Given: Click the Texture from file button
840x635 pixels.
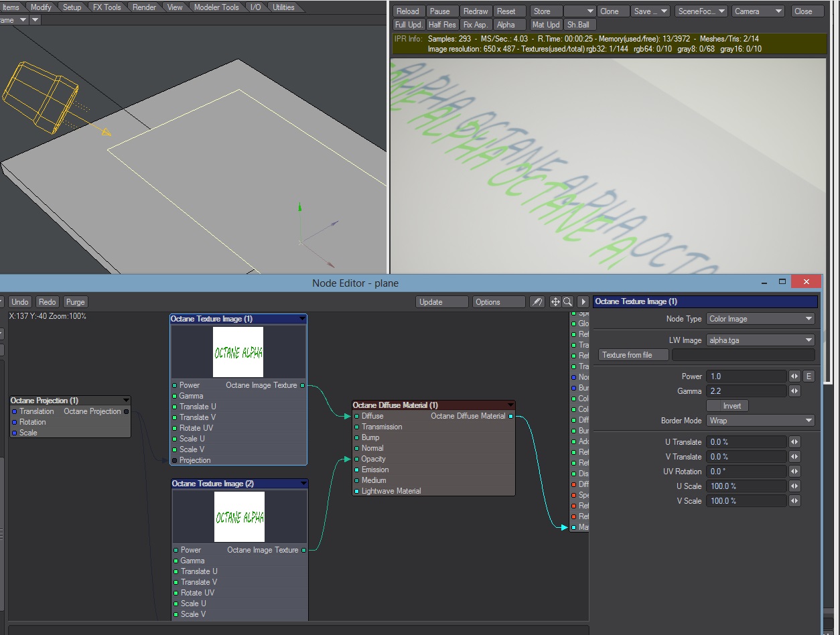Looking at the screenshot, I should pyautogui.click(x=634, y=355).
